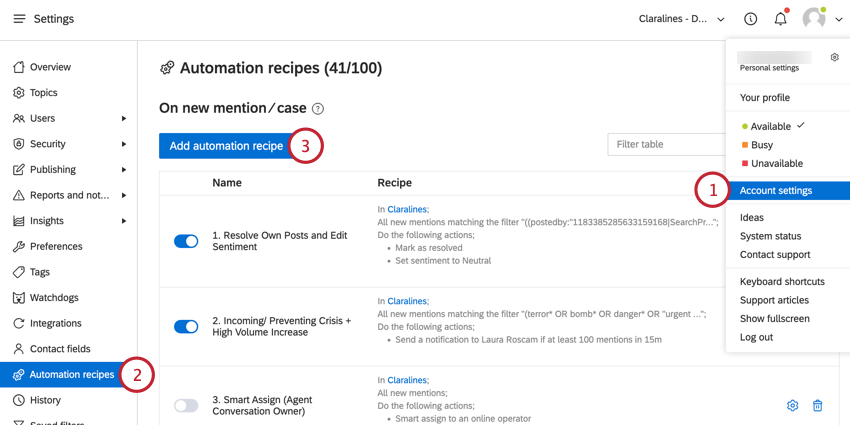The height and width of the screenshot is (425, 850).
Task: Open Keyboard shortcuts menu entry
Action: [782, 281]
